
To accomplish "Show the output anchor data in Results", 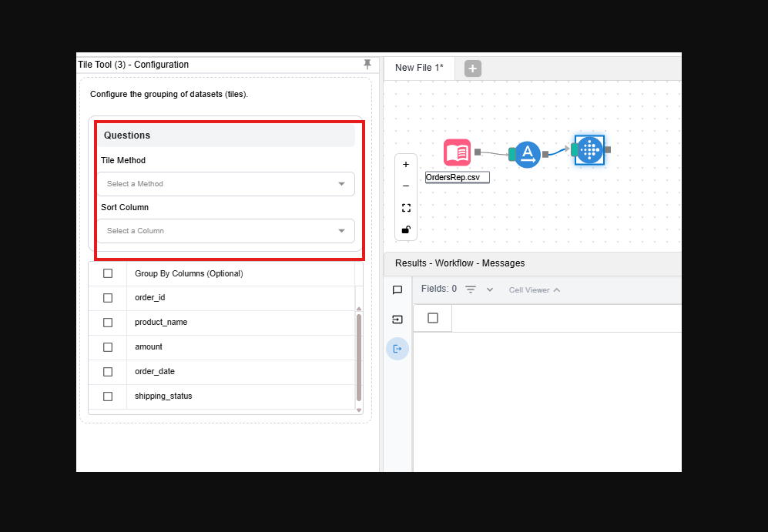I will coord(397,349).
